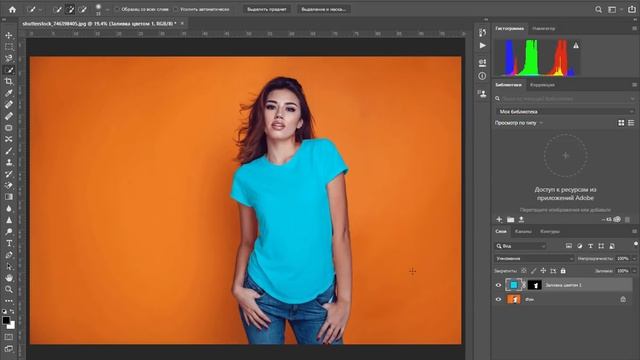Click the 'Выделить предмет' button

(x=267, y=9)
